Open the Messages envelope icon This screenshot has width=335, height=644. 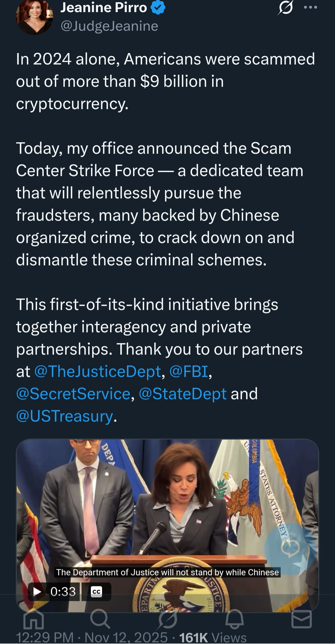[x=301, y=619]
